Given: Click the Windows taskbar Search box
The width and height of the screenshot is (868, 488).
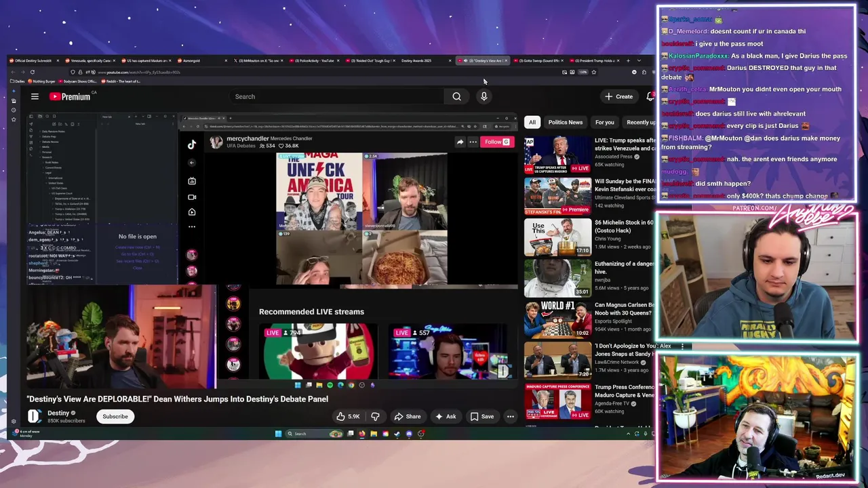Looking at the screenshot, I should tap(314, 434).
